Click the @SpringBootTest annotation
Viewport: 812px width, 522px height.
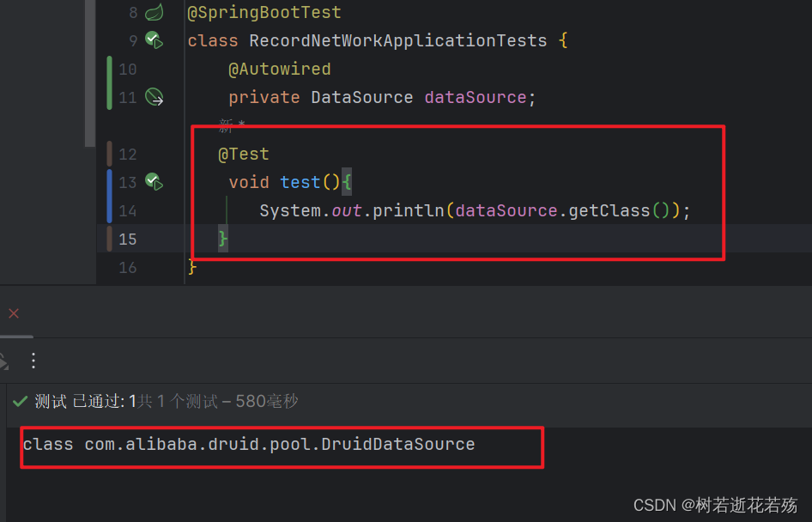(x=264, y=12)
